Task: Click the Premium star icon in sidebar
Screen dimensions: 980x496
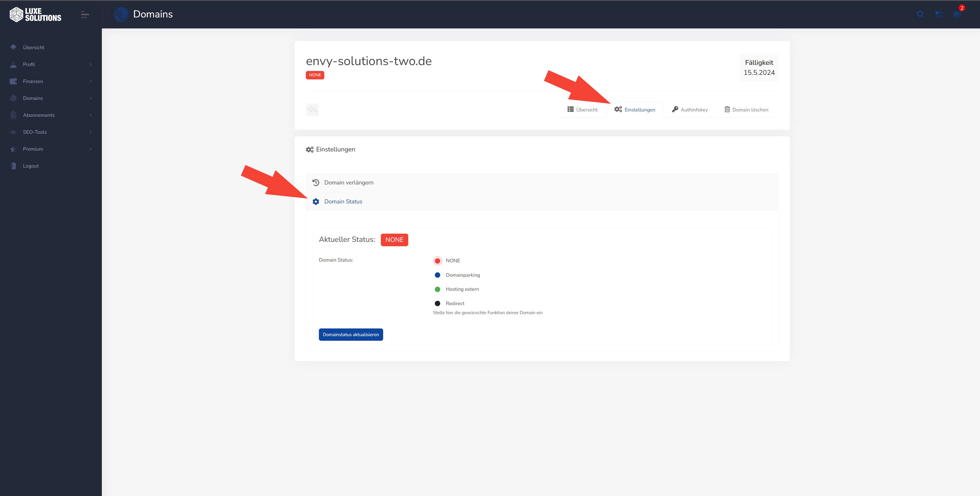Action: pyautogui.click(x=13, y=149)
